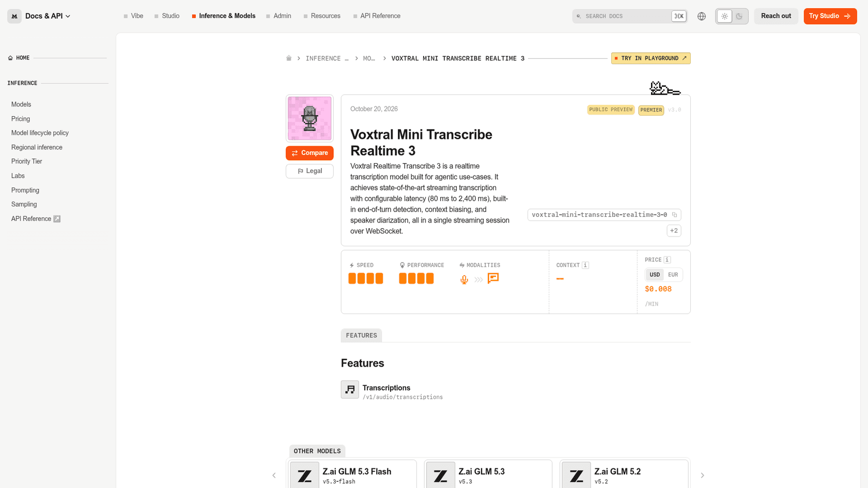Open Sampling in the sidebar
The image size is (868, 488).
point(24,204)
